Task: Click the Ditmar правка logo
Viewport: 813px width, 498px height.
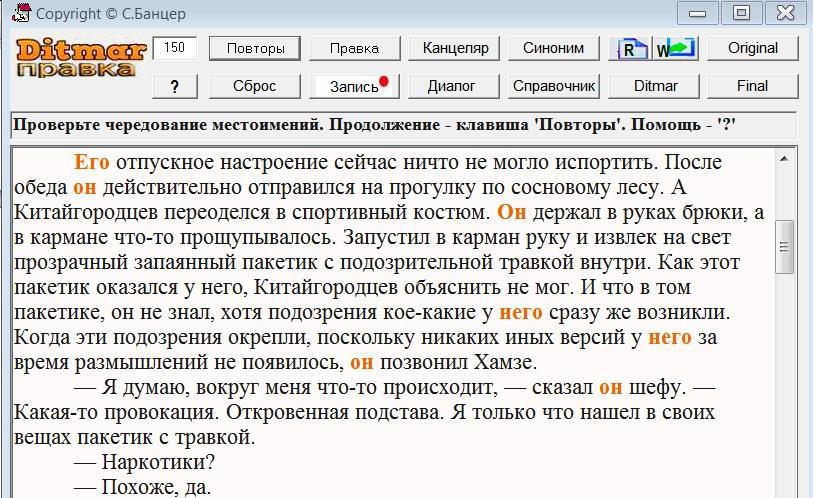Action: (x=80, y=58)
